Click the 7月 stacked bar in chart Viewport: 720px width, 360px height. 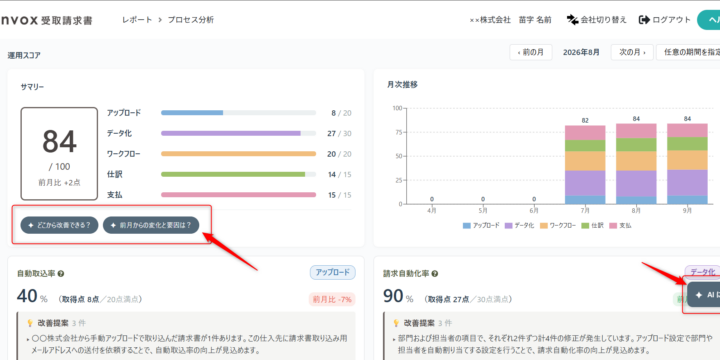click(x=585, y=165)
